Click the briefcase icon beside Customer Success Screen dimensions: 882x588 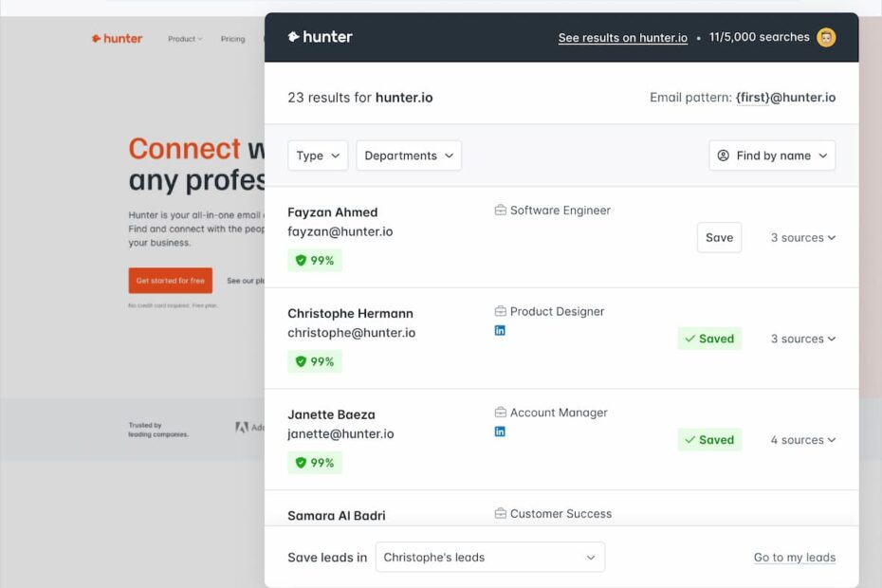click(500, 512)
